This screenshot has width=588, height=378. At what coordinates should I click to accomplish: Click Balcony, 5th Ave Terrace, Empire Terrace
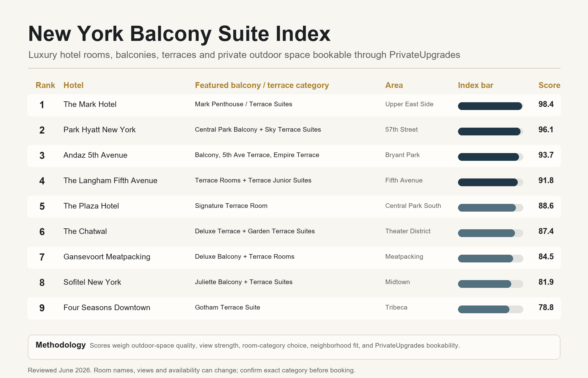point(257,155)
